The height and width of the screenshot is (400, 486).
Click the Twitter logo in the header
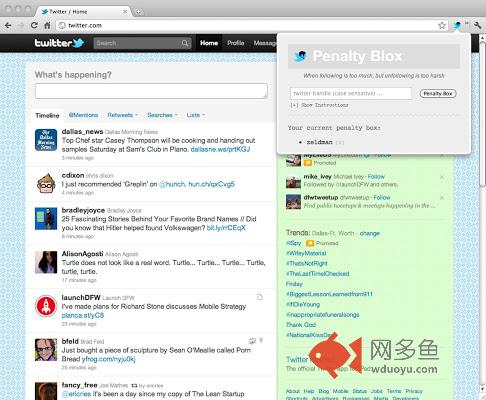[x=59, y=43]
